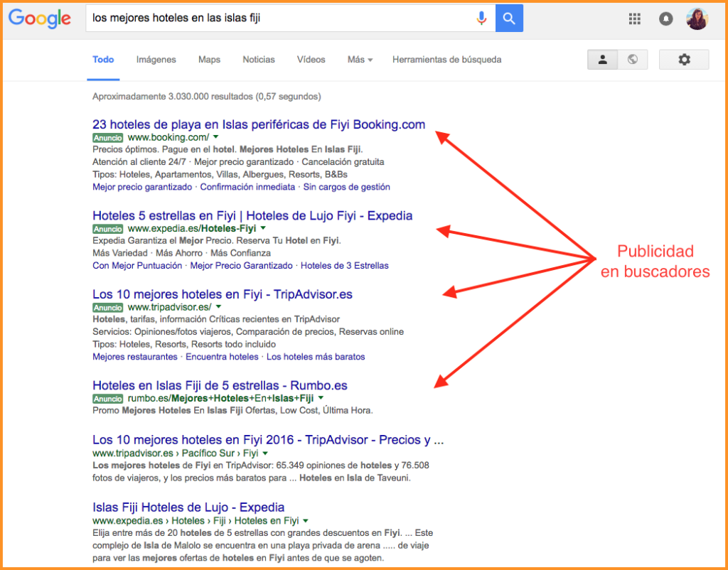This screenshot has width=728, height=570.
Task: Click Anuncio badge on TripAdvisor result
Action: click(108, 307)
